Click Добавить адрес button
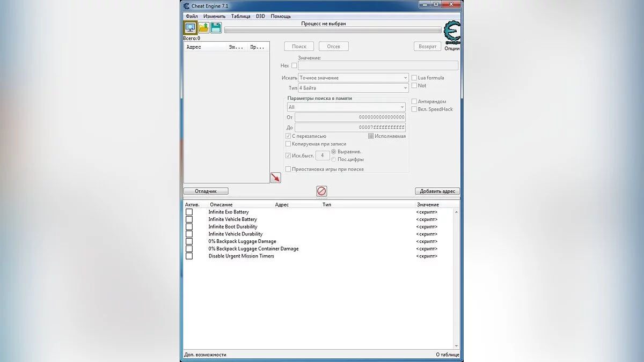Screen dimensions: 644x362 coord(437,191)
